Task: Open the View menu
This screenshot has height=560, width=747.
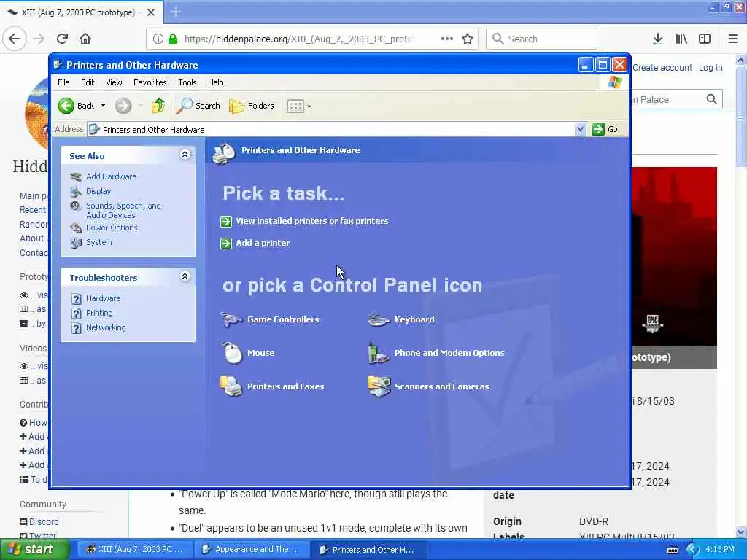Action: [114, 82]
